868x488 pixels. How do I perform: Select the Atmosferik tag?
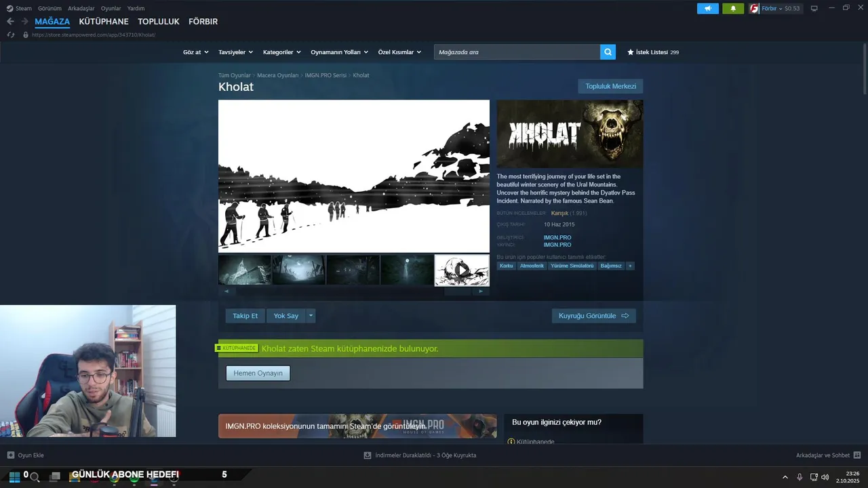pyautogui.click(x=532, y=266)
